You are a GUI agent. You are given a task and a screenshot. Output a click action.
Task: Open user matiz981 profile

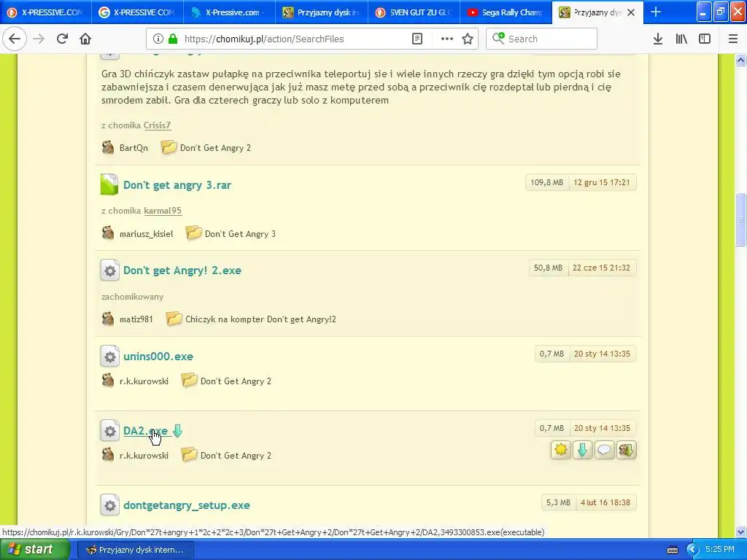tap(136, 319)
